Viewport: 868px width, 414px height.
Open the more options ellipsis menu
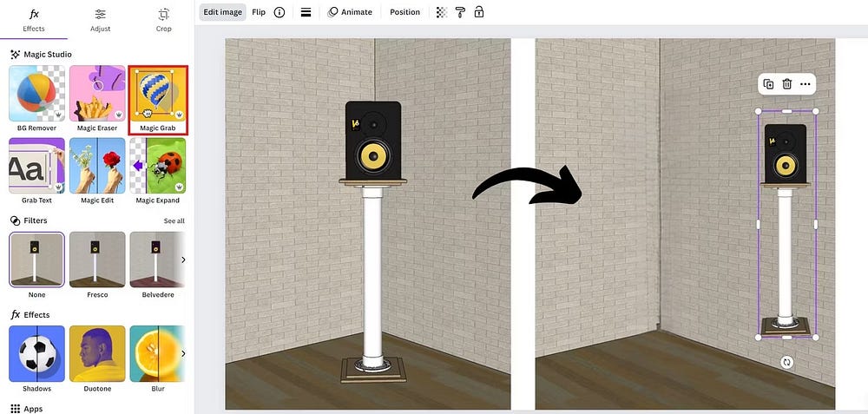click(805, 84)
